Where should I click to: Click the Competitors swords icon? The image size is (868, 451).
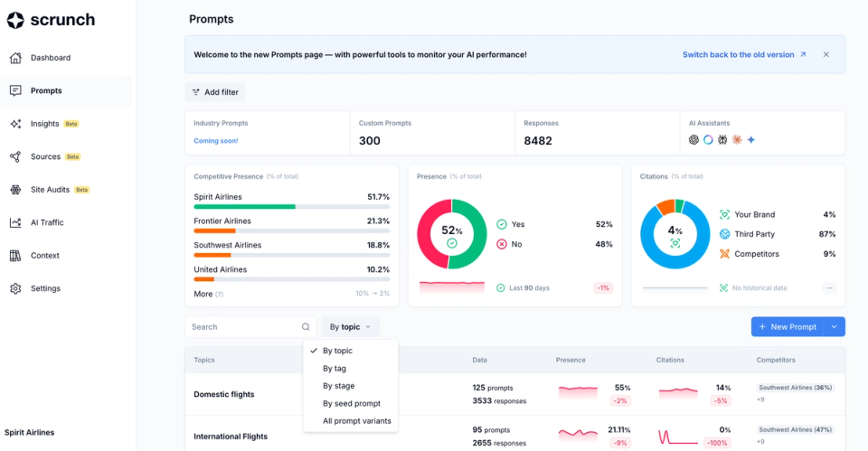point(724,254)
